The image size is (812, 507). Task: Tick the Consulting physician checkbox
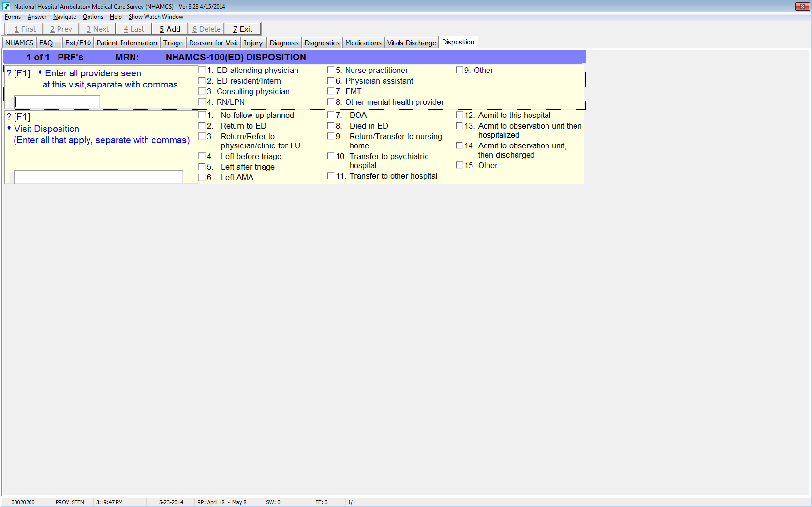click(x=202, y=91)
